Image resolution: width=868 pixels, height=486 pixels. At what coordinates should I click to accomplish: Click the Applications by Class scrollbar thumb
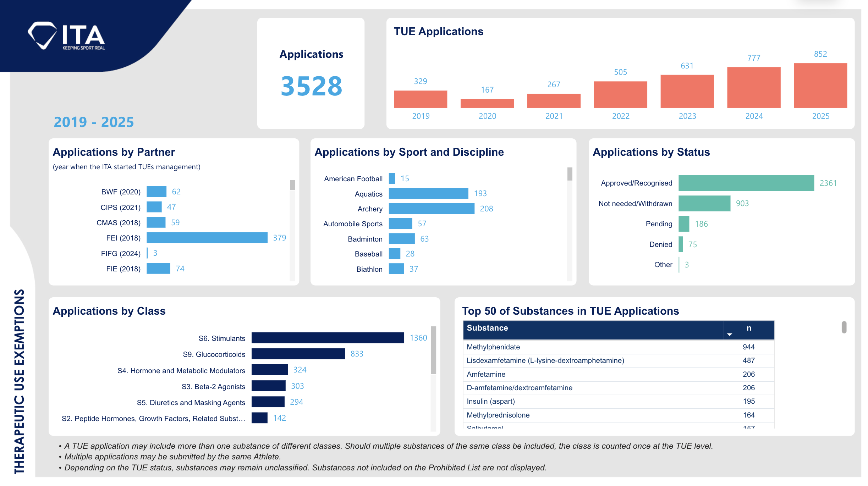[x=433, y=350]
